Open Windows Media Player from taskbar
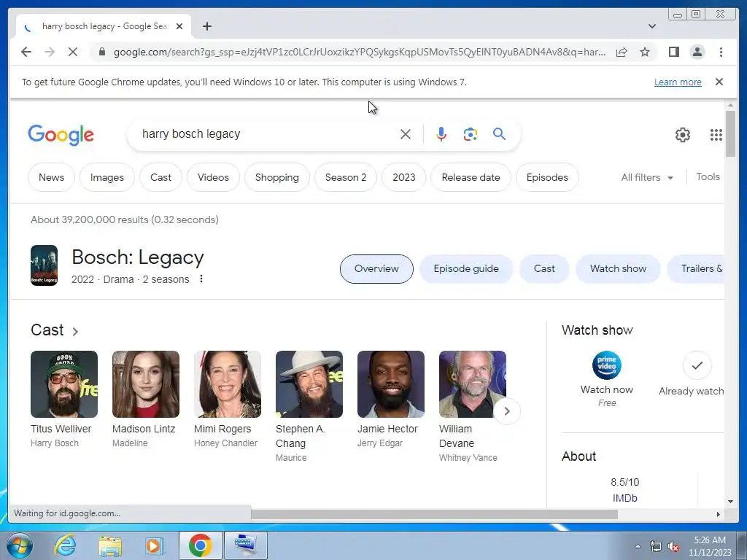The height and width of the screenshot is (560, 747). [x=154, y=545]
